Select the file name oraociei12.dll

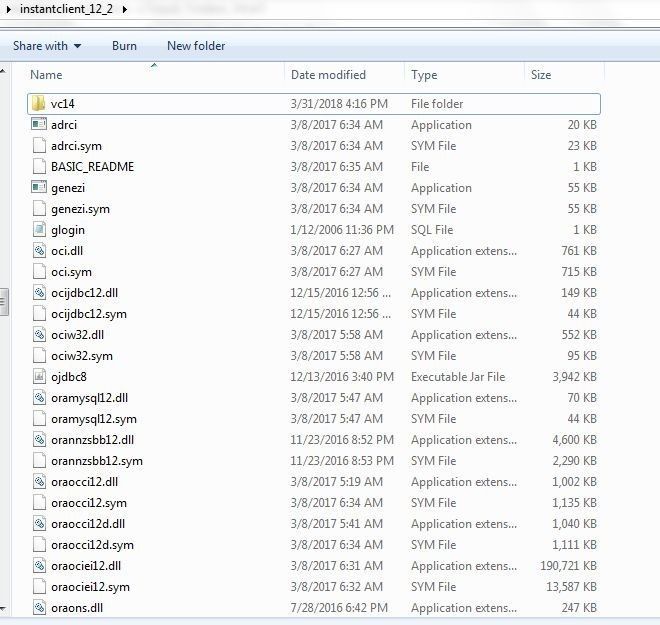pyautogui.click(x=86, y=566)
